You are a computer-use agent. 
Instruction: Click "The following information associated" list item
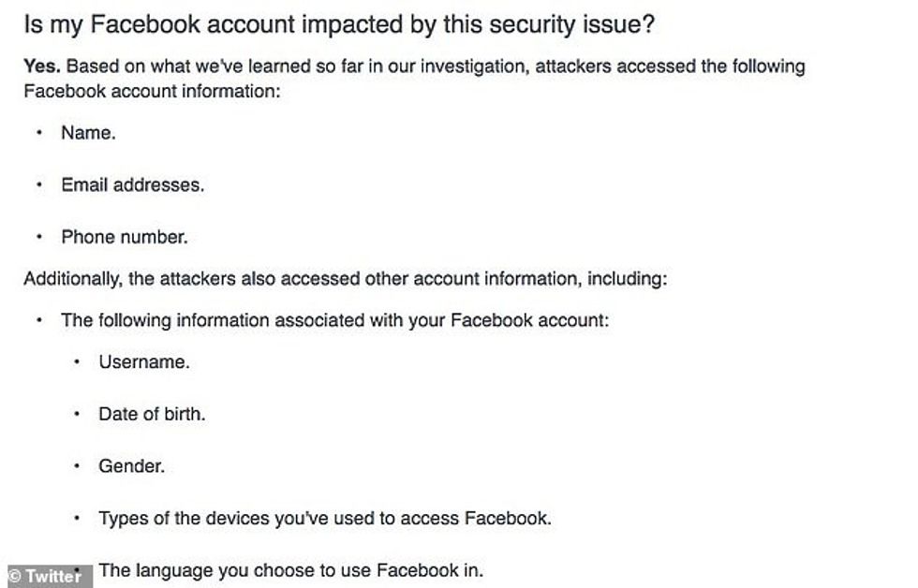334,320
